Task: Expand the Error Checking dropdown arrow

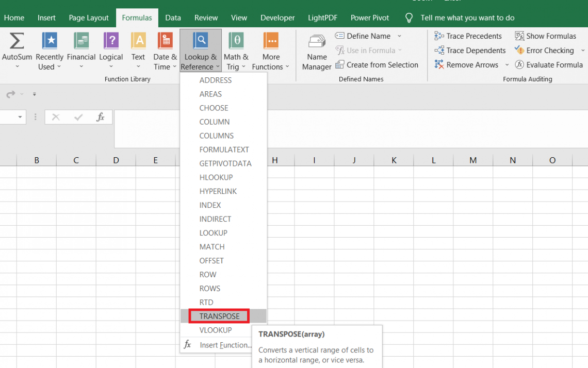Action: coord(583,51)
